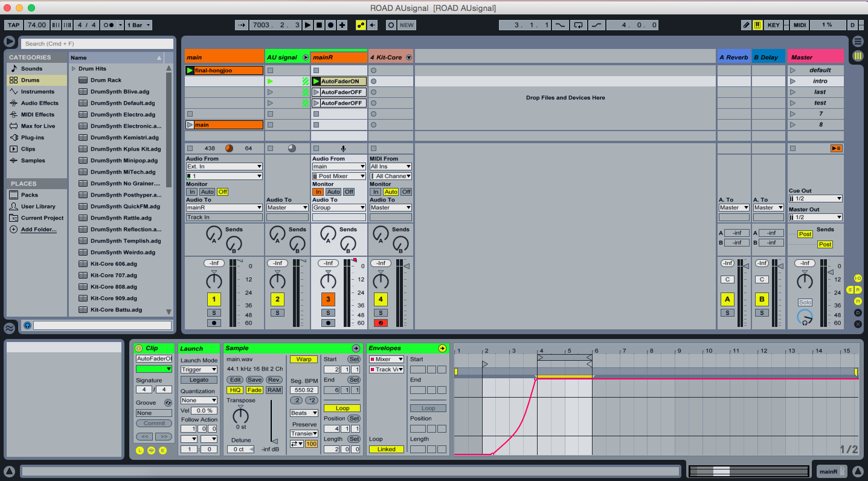This screenshot has width=868, height=481.
Task: Open clip Quantization None dropdown
Action: [x=199, y=400]
